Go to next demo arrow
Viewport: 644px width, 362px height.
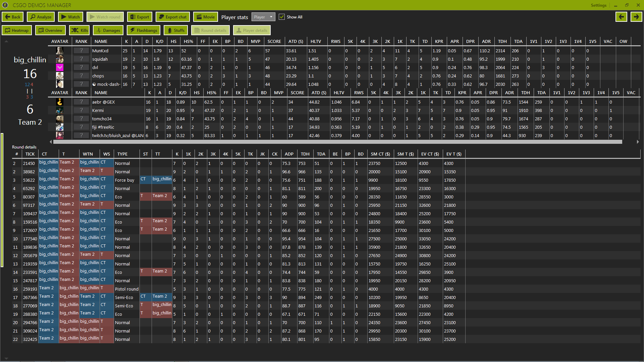click(x=636, y=17)
